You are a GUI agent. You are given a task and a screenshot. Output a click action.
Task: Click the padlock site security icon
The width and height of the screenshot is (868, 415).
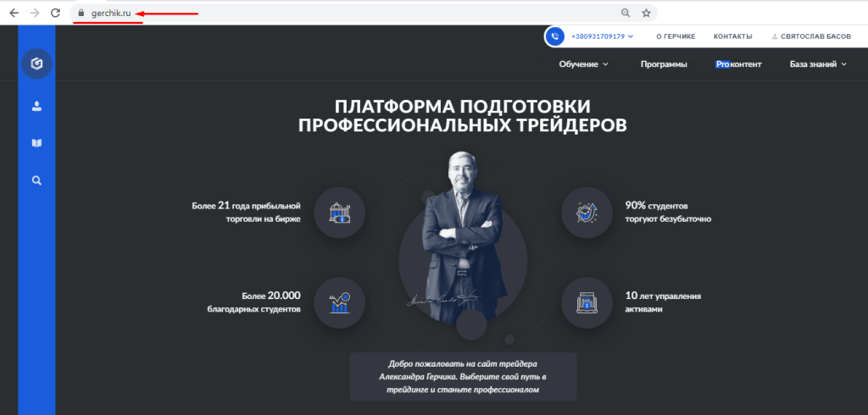click(81, 14)
